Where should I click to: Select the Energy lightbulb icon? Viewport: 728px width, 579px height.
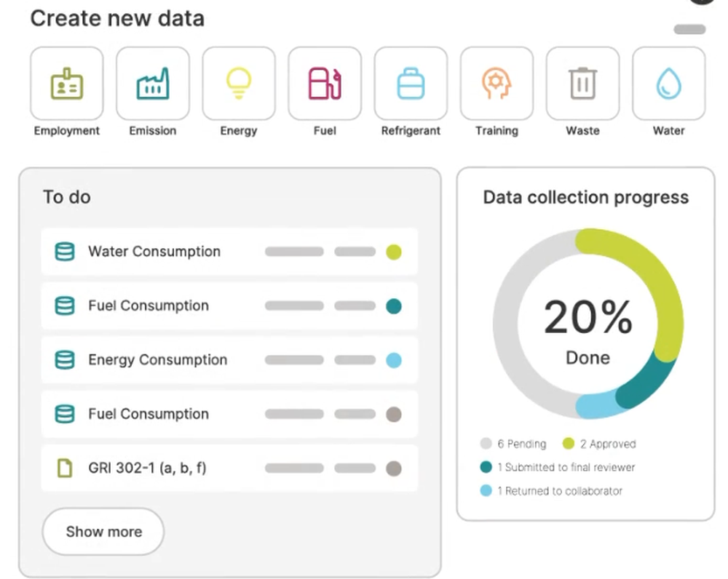click(239, 84)
